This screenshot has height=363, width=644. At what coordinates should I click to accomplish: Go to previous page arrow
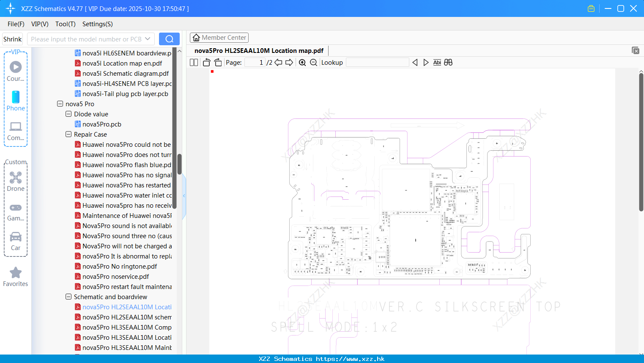(278, 63)
